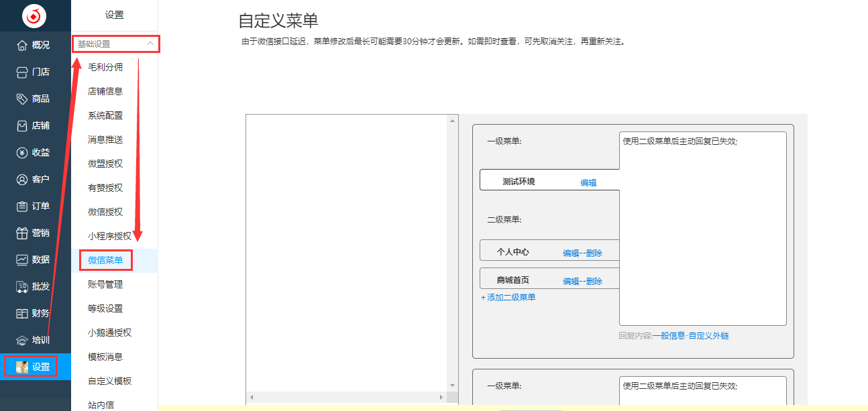Click + 添加二级菜单 link
This screenshot has width=868, height=411.
508,298
